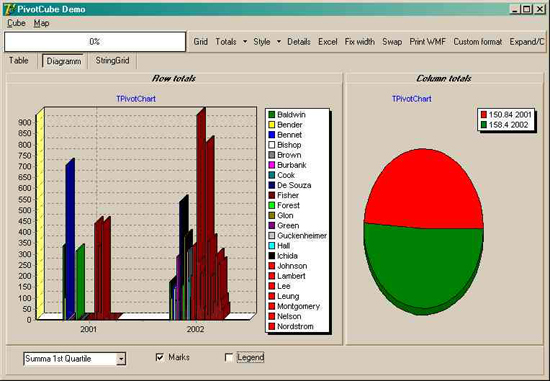Open the Map menu
Image resolution: width=550 pixels, height=381 pixels.
coord(41,23)
